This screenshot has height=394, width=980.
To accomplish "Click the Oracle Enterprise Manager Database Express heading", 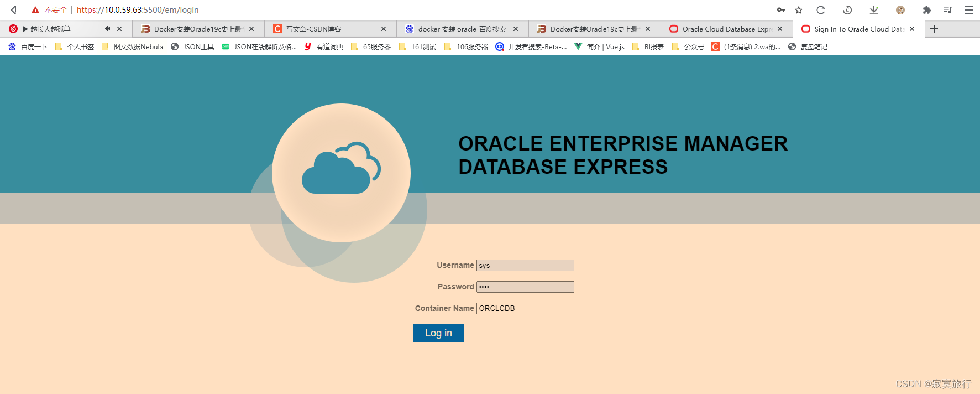I will click(x=623, y=155).
